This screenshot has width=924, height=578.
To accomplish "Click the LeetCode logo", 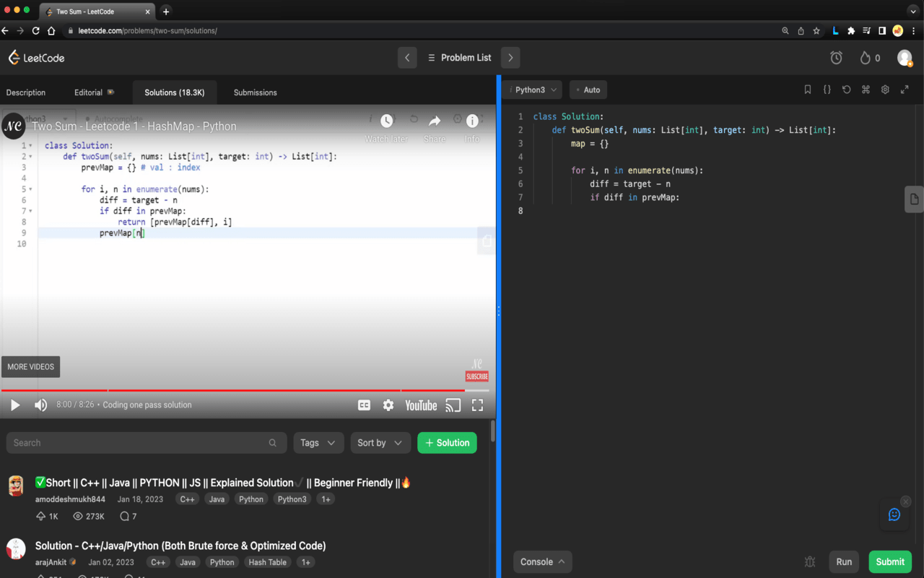I will (36, 58).
